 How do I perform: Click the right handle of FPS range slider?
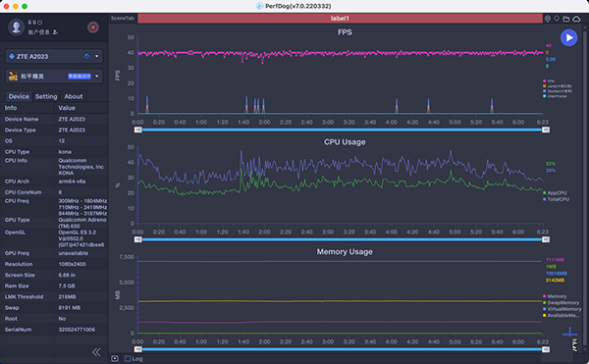(x=546, y=130)
